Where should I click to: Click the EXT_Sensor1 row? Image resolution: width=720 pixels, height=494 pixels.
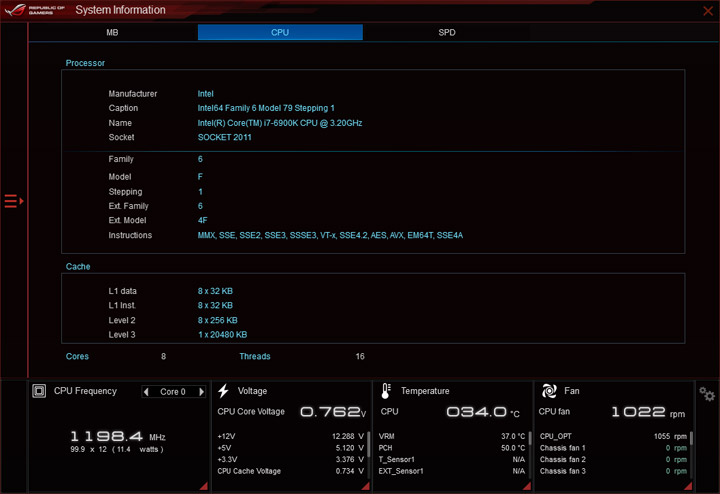pyautogui.click(x=452, y=471)
